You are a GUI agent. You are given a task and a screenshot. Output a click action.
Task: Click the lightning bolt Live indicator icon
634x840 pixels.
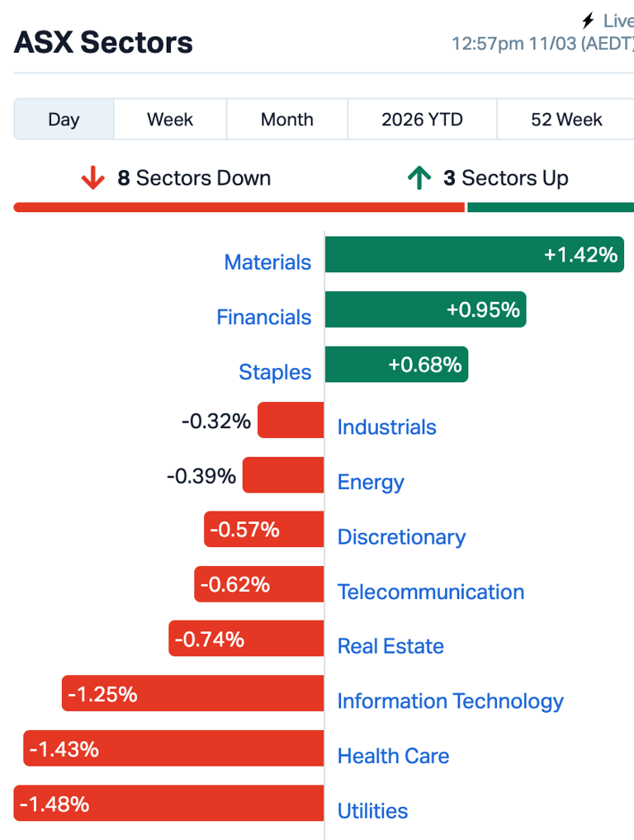point(589,21)
